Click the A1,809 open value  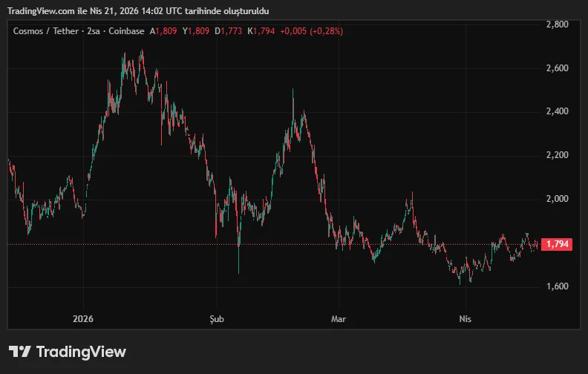click(163, 31)
